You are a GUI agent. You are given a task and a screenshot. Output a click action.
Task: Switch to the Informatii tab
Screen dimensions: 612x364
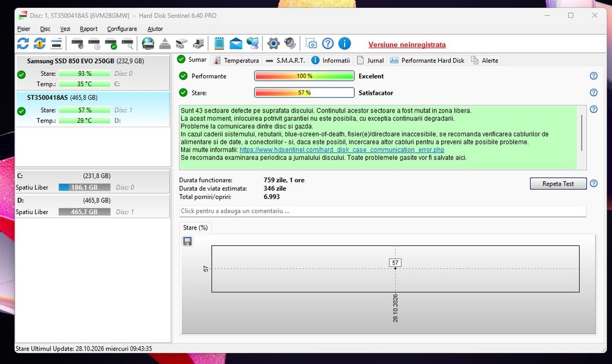pyautogui.click(x=330, y=61)
